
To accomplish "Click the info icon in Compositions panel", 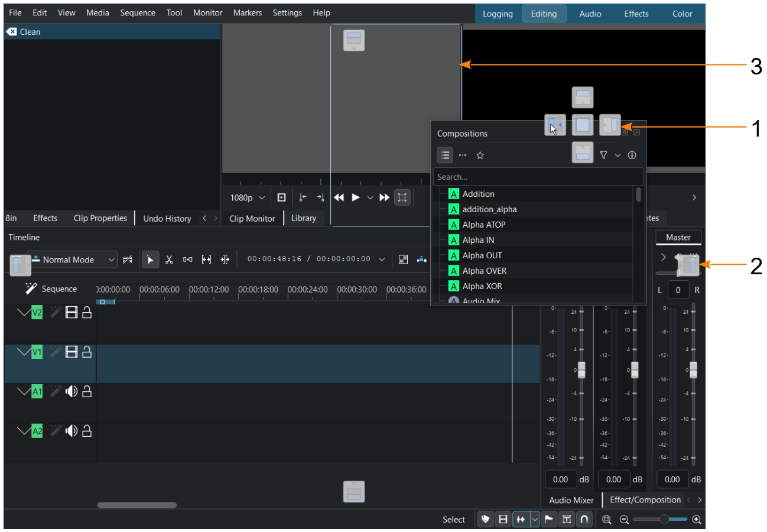I will click(632, 155).
